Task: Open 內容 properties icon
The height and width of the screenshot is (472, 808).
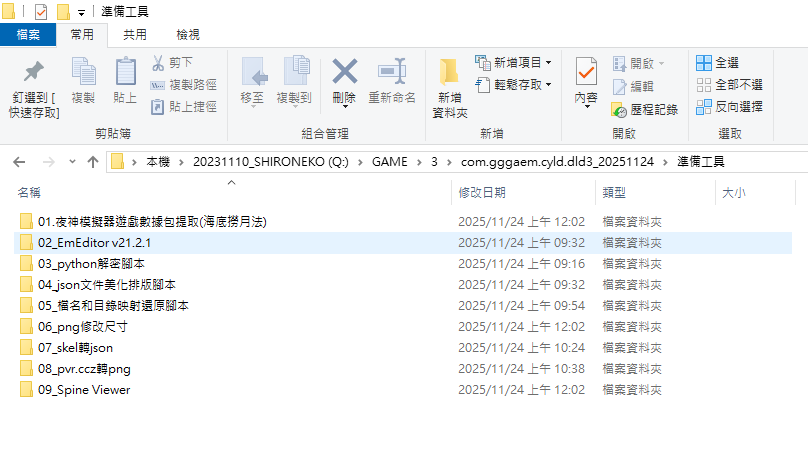Action: pos(586,73)
